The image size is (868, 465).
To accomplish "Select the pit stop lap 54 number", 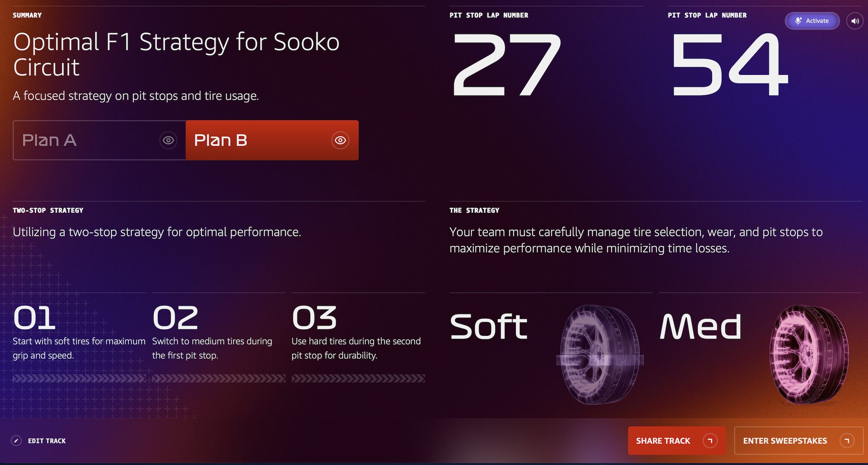I will pos(729,65).
